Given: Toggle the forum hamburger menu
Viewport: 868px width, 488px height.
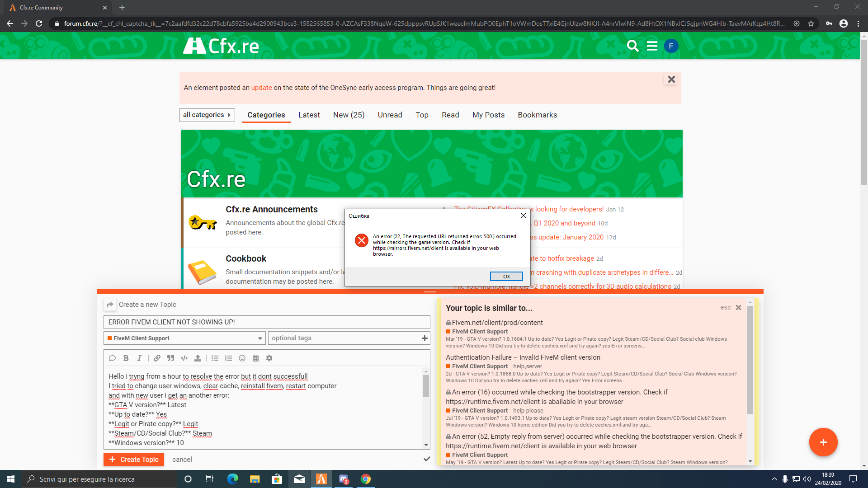Looking at the screenshot, I should [x=652, y=46].
